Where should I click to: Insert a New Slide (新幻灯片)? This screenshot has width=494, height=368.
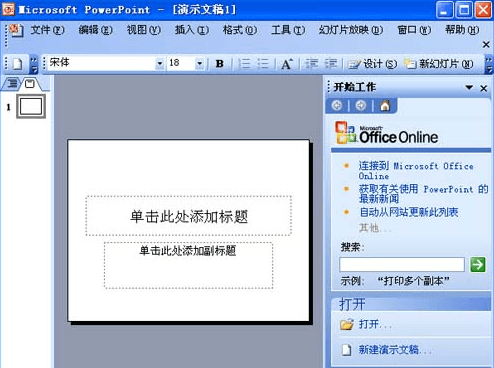point(439,64)
